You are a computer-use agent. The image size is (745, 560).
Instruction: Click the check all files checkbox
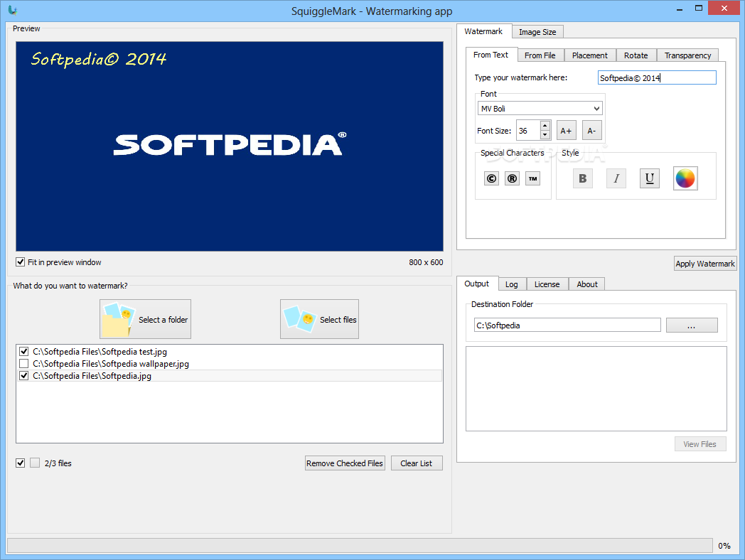pyautogui.click(x=21, y=463)
